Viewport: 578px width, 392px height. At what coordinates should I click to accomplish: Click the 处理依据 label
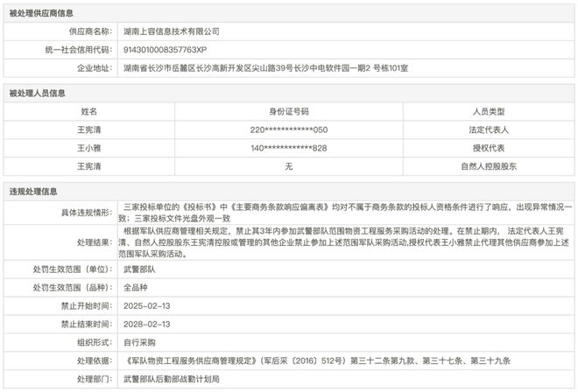pos(95,360)
